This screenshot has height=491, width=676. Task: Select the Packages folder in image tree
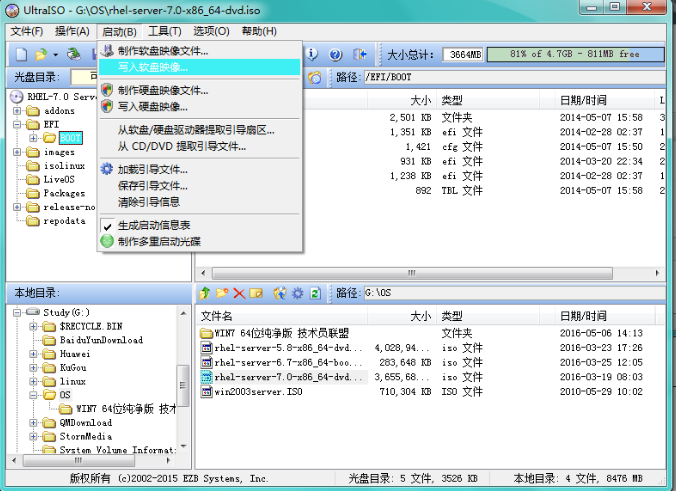point(64,193)
